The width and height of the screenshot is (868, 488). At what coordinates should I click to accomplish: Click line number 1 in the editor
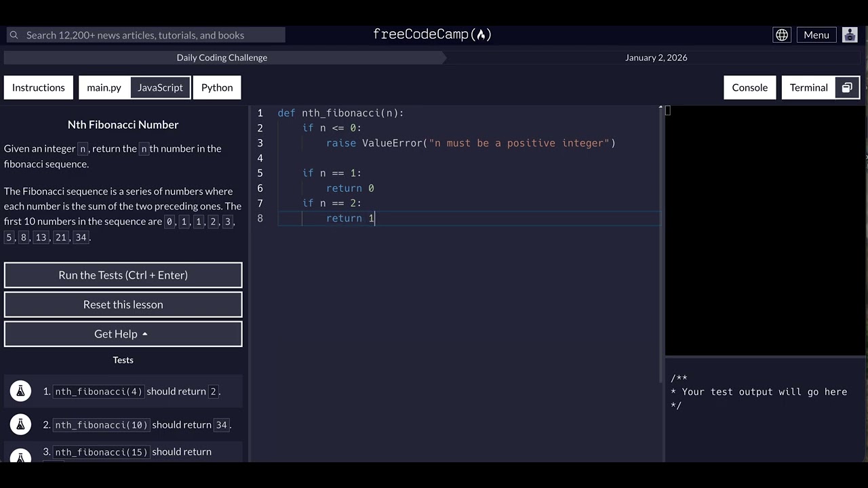(260, 113)
